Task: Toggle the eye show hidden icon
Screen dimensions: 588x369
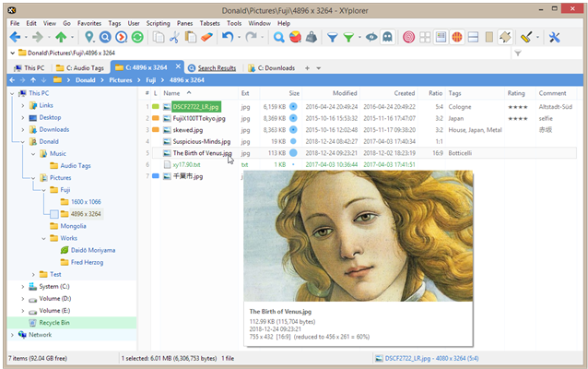Action: coord(371,37)
